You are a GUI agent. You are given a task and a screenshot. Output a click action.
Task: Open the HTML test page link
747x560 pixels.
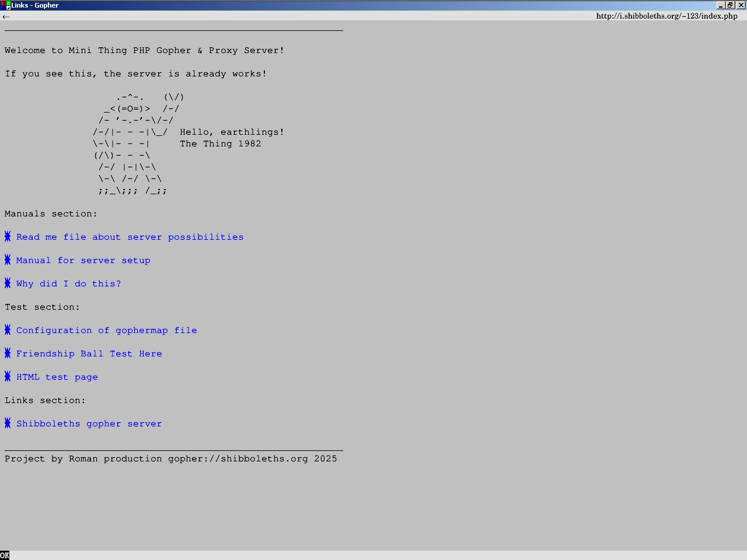point(57,377)
